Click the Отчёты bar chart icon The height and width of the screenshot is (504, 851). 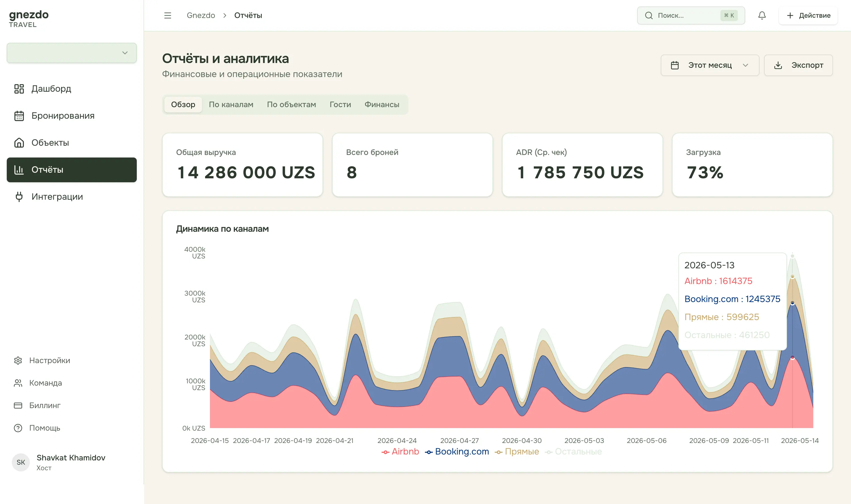click(19, 170)
